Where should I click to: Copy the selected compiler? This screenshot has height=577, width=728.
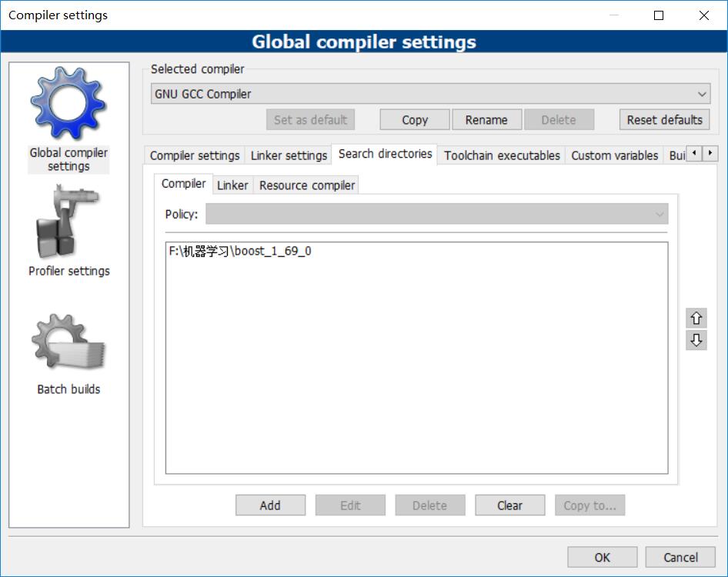pos(415,120)
